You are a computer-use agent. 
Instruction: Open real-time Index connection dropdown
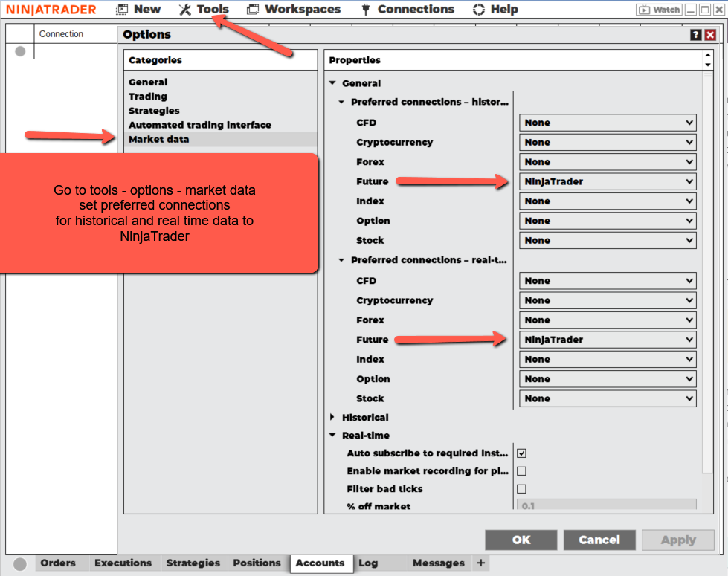point(608,359)
